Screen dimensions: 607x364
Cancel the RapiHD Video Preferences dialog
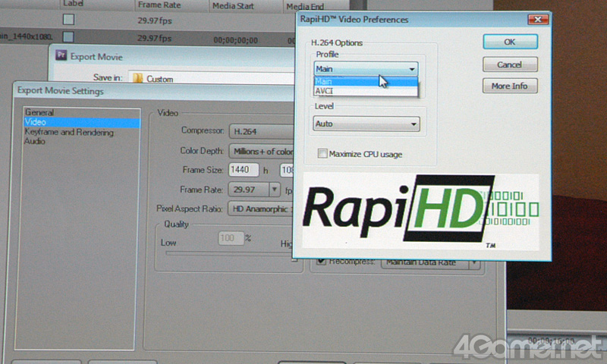509,65
